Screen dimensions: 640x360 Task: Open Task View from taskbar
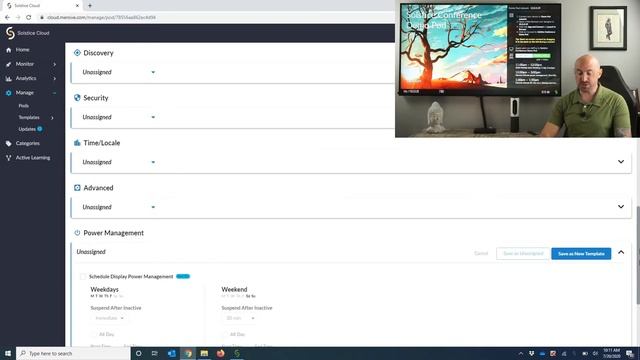pos(155,353)
